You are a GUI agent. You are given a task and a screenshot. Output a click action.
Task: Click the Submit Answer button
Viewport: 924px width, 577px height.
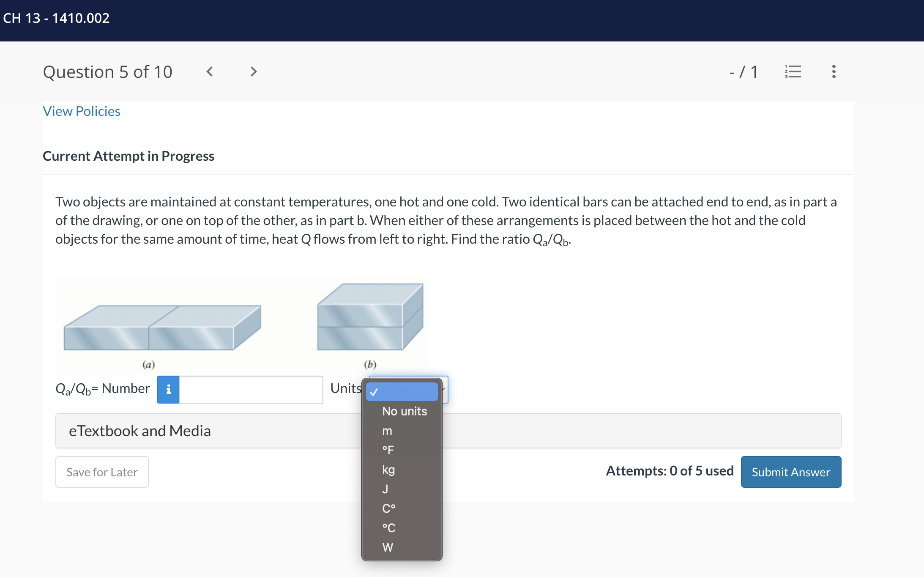click(790, 472)
